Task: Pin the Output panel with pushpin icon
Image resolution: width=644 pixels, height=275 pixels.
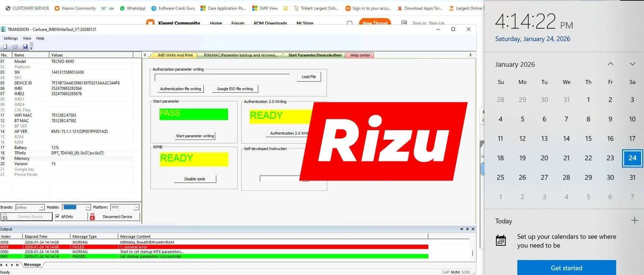Action: (x=467, y=229)
